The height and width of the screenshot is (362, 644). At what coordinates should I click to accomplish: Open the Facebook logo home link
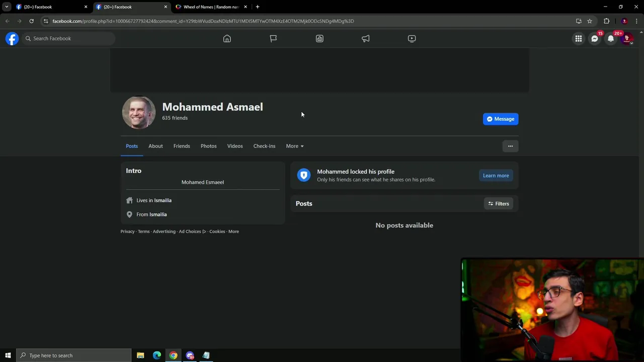(12, 38)
